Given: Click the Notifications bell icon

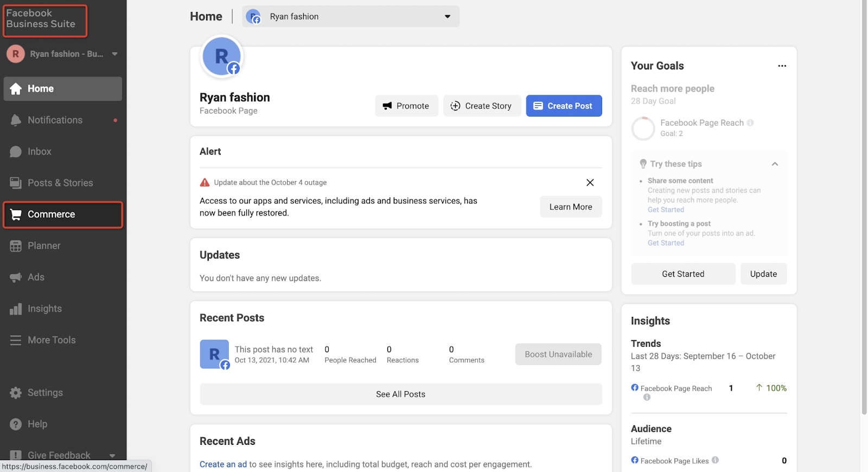Looking at the screenshot, I should pos(16,120).
